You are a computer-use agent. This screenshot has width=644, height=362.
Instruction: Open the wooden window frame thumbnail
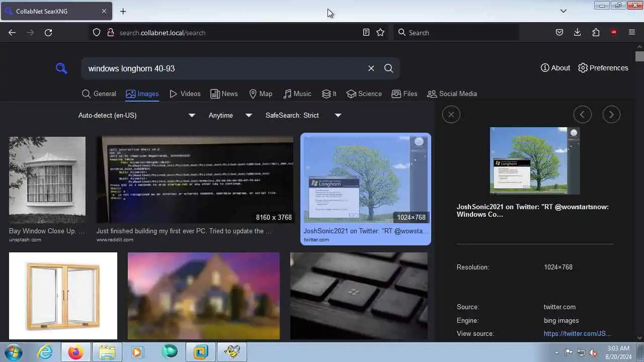pyautogui.click(x=63, y=296)
